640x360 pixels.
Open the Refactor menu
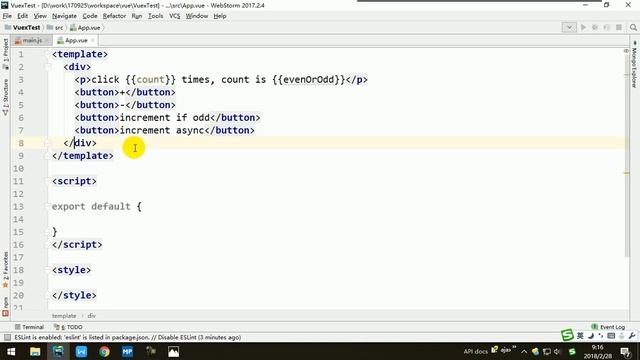(114, 16)
